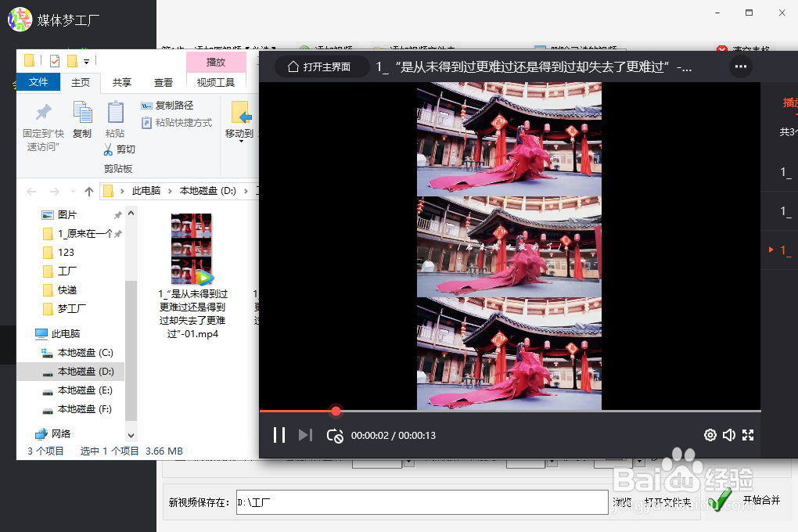
Task: Click the 播放 contextual tab header
Action: point(216,62)
